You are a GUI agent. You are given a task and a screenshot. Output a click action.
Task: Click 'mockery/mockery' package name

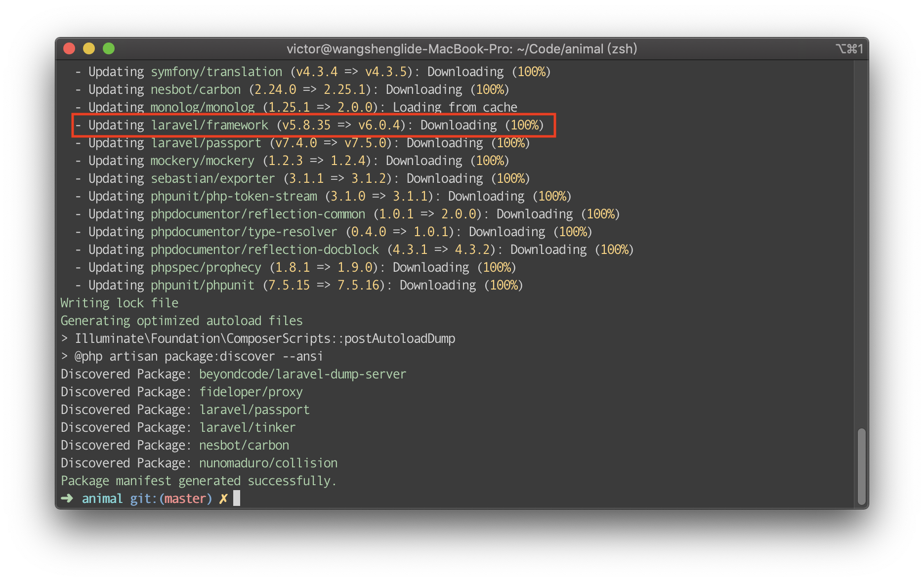tap(203, 161)
